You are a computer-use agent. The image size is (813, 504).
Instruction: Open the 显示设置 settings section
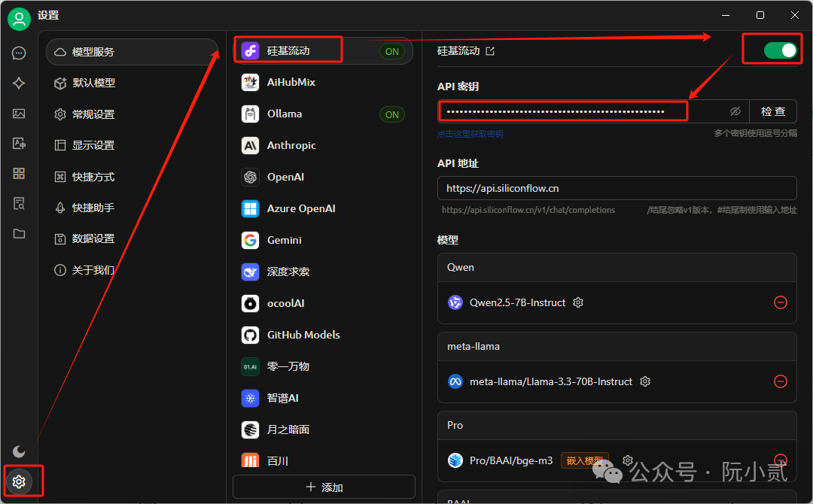[x=132, y=145]
